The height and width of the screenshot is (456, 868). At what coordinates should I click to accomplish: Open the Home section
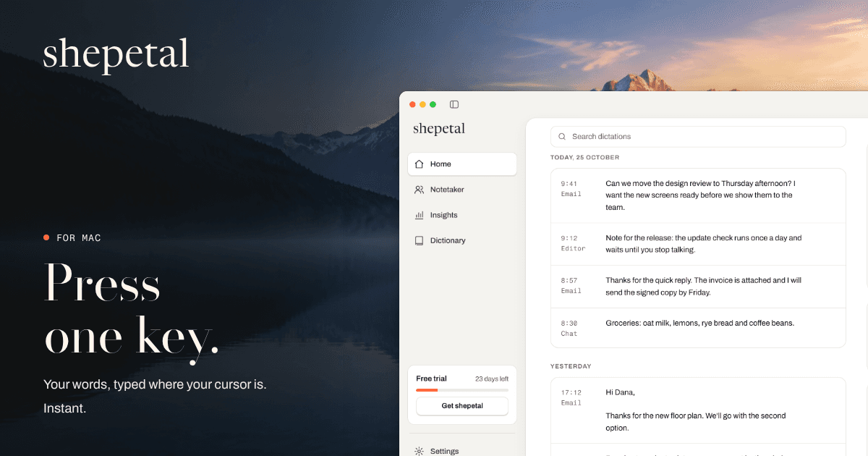click(x=462, y=164)
